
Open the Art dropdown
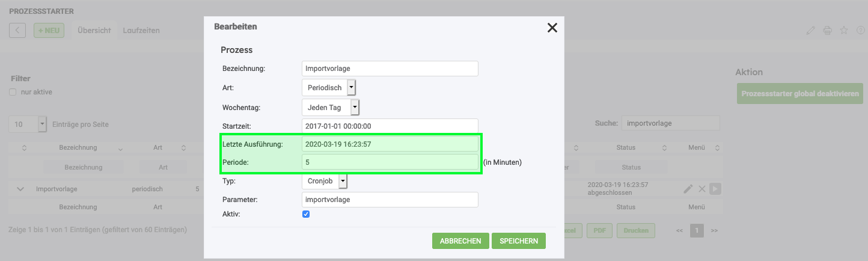(x=351, y=88)
